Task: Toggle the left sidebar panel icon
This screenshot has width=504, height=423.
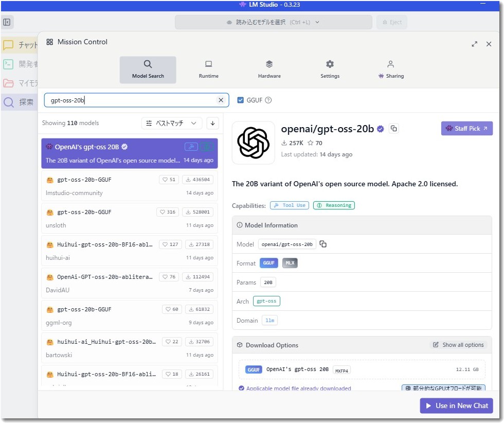Action: 7,22
